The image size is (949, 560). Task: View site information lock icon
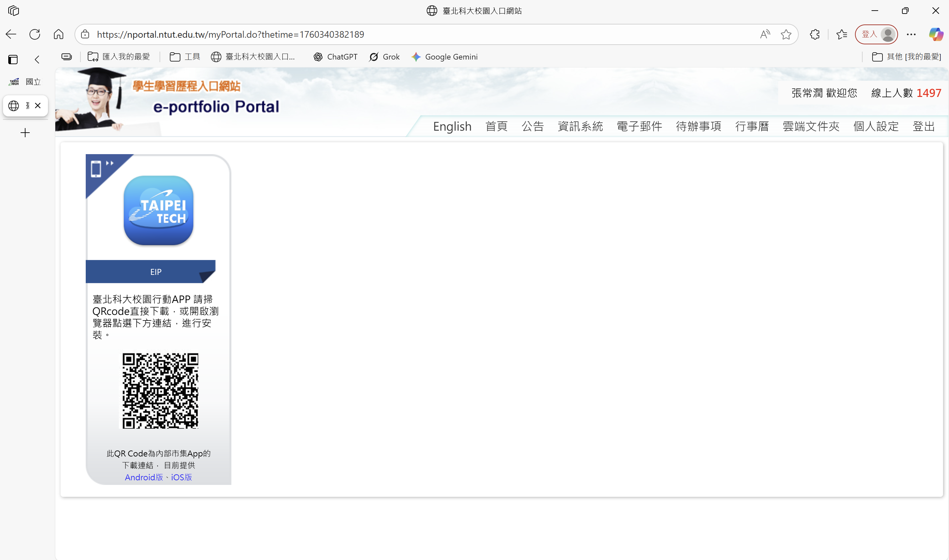pos(85,34)
